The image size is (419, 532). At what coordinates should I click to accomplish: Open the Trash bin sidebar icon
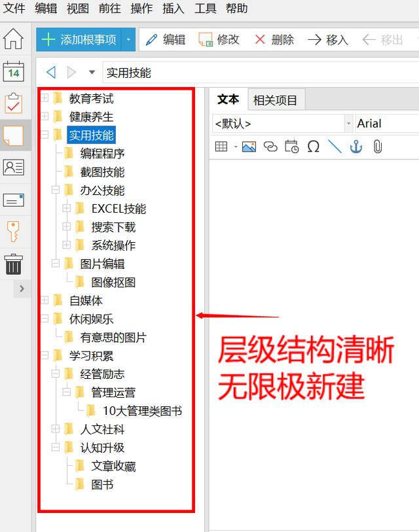coord(14,264)
